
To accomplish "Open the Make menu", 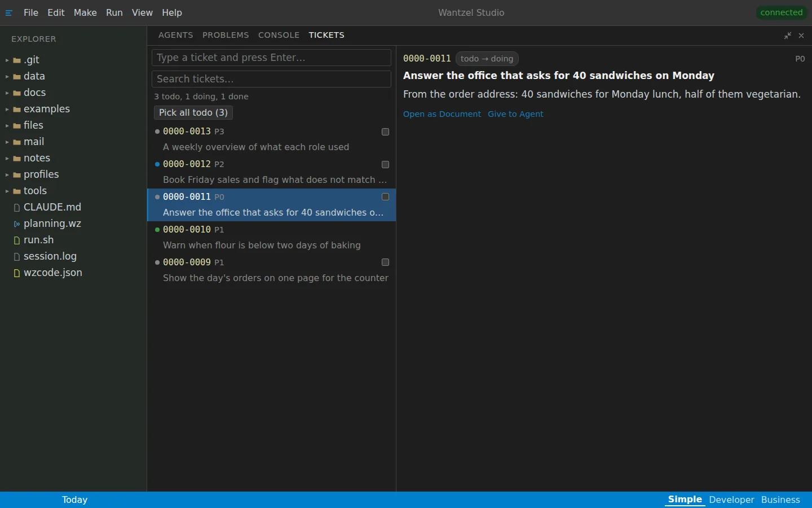I will pos(85,12).
